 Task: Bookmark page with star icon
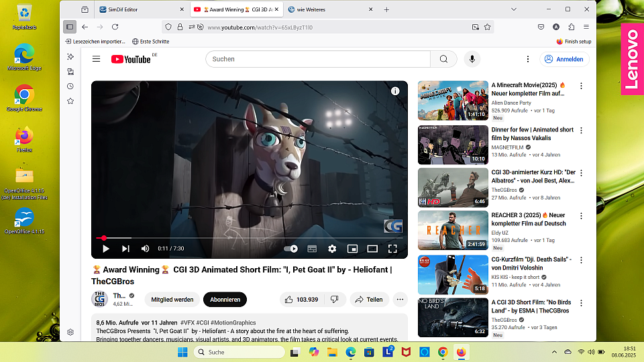click(x=487, y=27)
